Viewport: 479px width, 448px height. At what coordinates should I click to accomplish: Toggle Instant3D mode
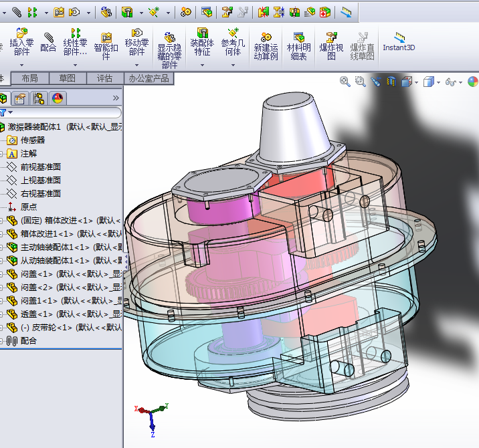399,42
